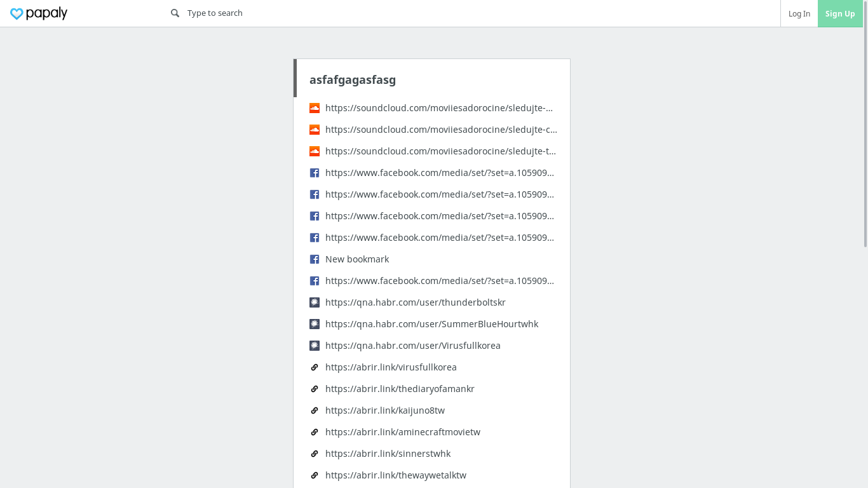Click chain-link icon beside kaijuno8tw
Viewport: 868px width, 488px height.
[315, 410]
